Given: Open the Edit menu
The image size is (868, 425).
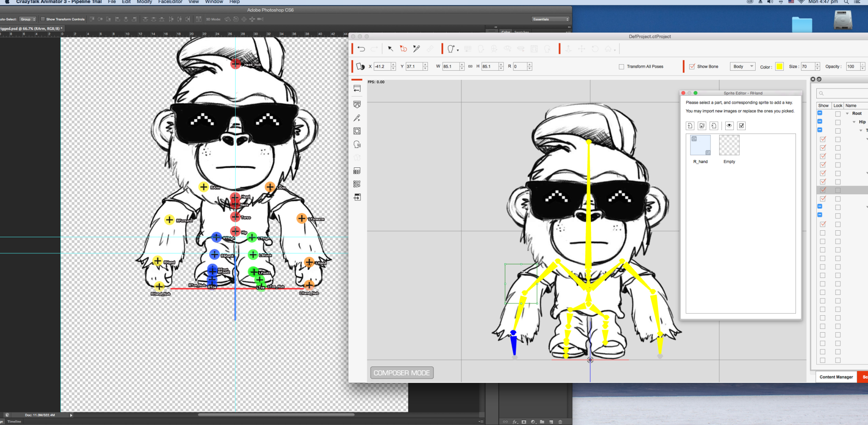Looking at the screenshot, I should [x=126, y=2].
